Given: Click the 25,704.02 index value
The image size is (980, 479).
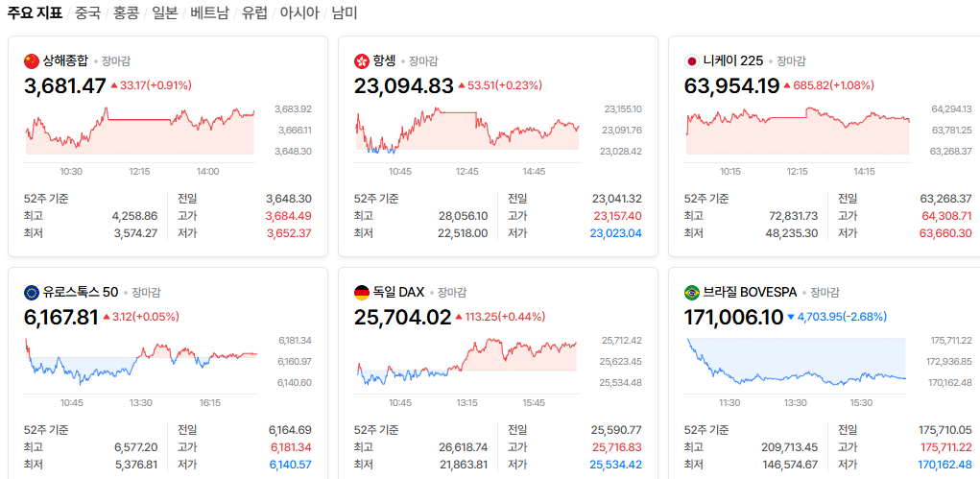Looking at the screenshot, I should 402,317.
